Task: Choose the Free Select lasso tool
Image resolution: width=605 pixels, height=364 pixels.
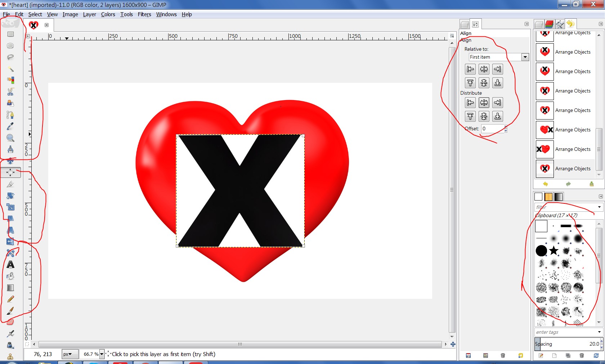Action: [10, 57]
